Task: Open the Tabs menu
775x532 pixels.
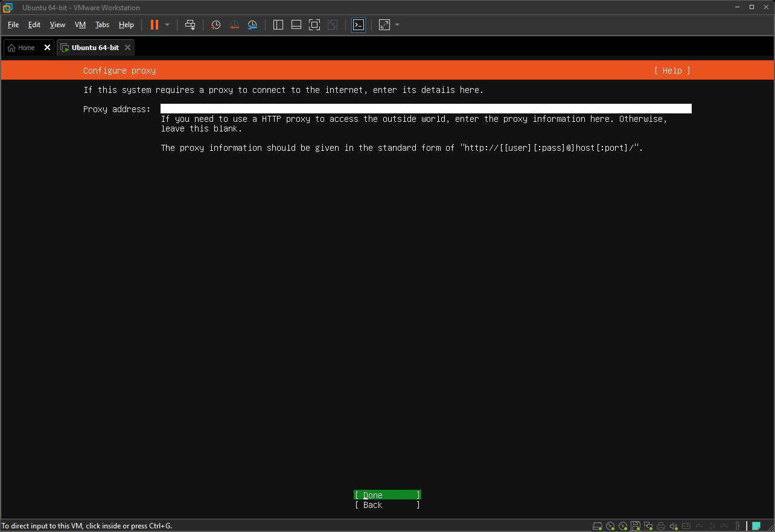Action: tap(102, 25)
